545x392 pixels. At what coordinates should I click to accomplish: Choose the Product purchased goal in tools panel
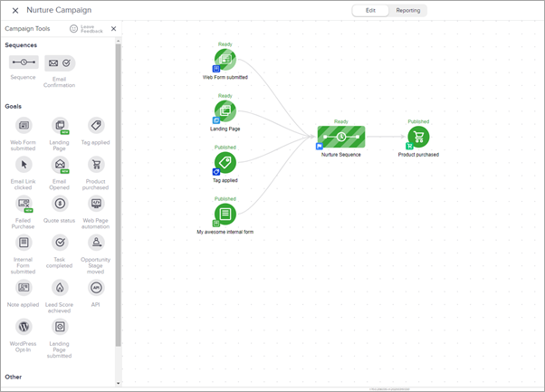(96, 165)
